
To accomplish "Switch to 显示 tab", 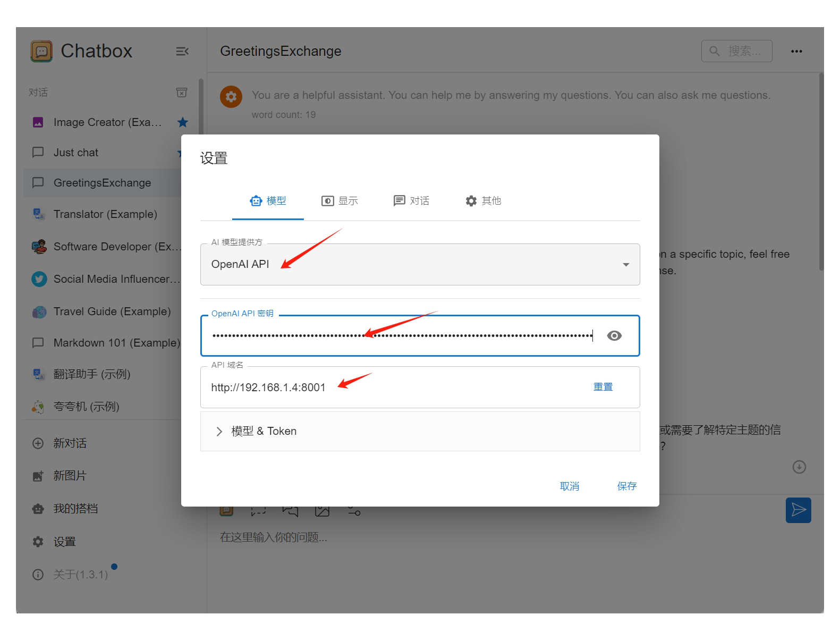I will tap(340, 201).
